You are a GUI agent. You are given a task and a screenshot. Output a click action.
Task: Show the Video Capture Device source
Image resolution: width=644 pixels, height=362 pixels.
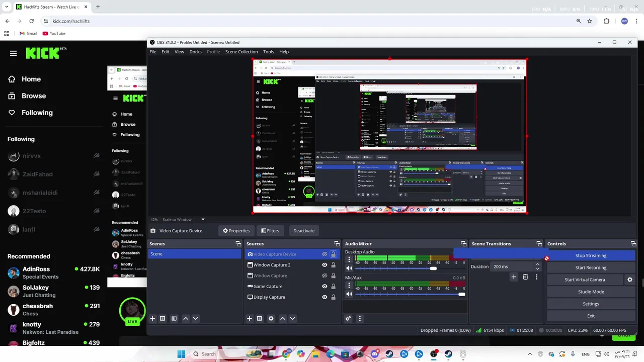tap(325, 254)
